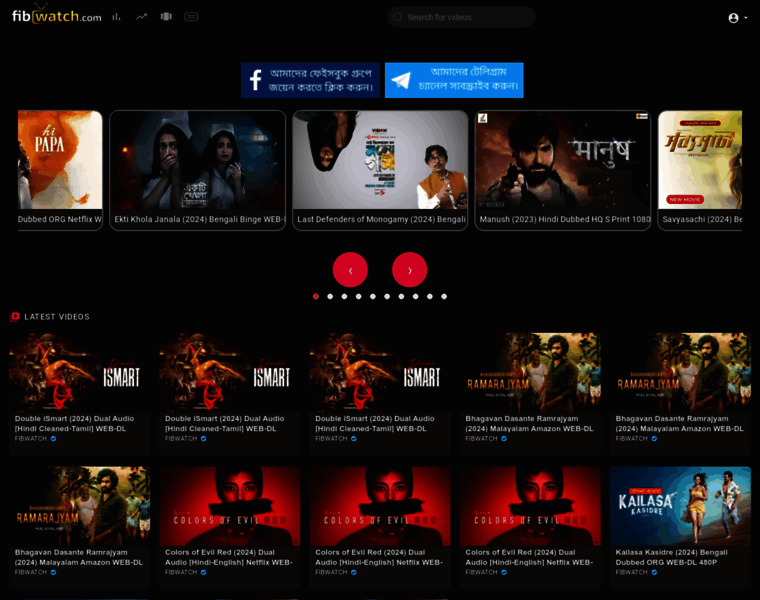Open the Manush carousel poster
The height and width of the screenshot is (600, 760).
click(563, 160)
